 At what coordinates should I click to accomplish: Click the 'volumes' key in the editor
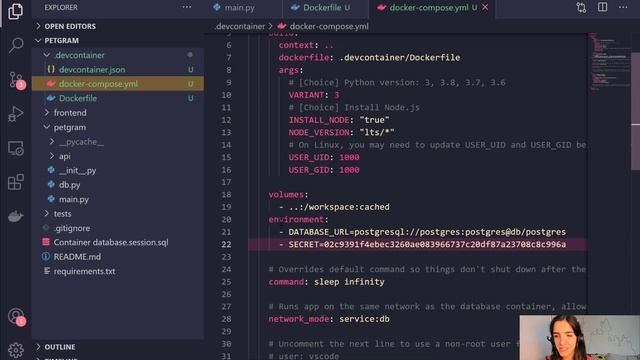(x=286, y=195)
